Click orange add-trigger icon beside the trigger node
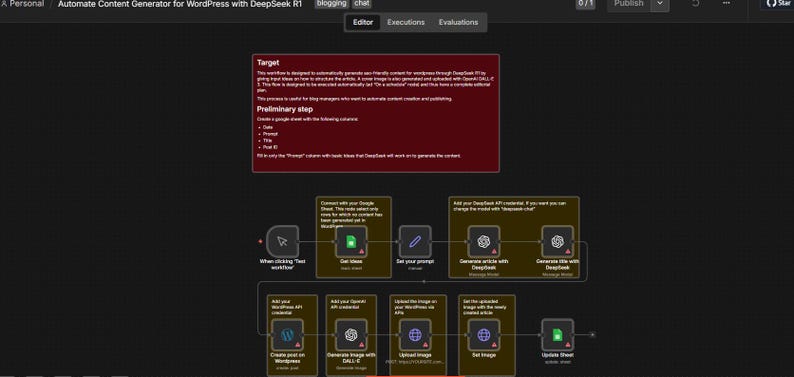The image size is (794, 377). [260, 241]
